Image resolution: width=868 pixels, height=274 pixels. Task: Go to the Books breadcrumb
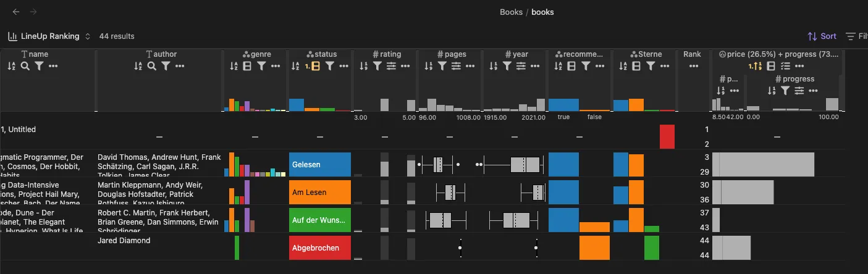point(511,12)
